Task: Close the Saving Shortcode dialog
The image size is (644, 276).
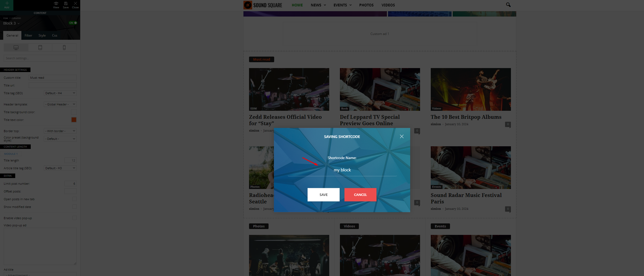Action: 401,136
